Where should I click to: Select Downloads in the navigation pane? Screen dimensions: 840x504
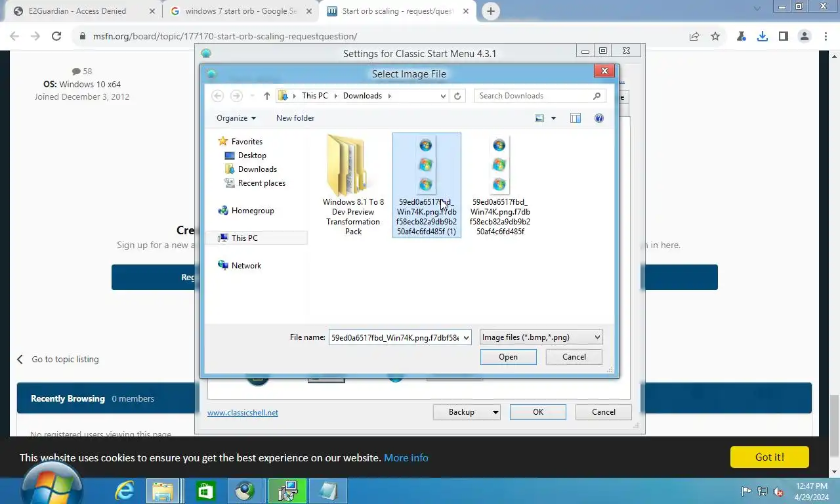point(257,169)
